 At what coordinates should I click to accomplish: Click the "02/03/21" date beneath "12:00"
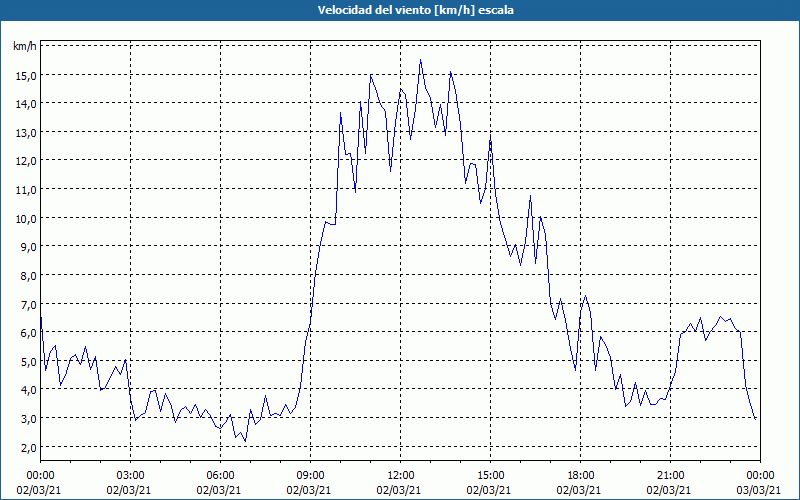tap(399, 490)
